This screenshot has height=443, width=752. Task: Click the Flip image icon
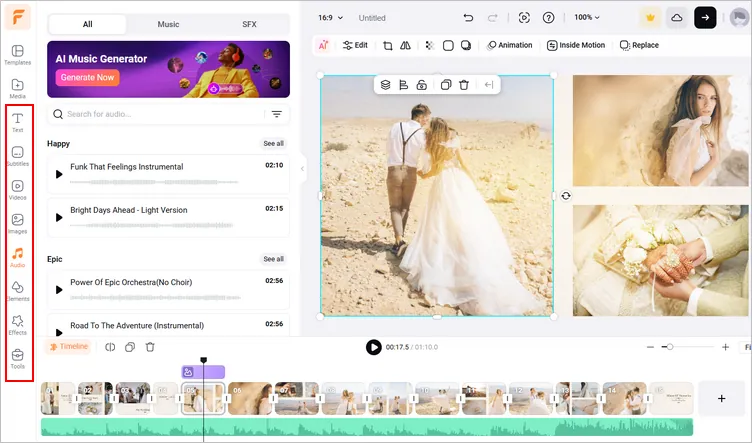point(406,46)
